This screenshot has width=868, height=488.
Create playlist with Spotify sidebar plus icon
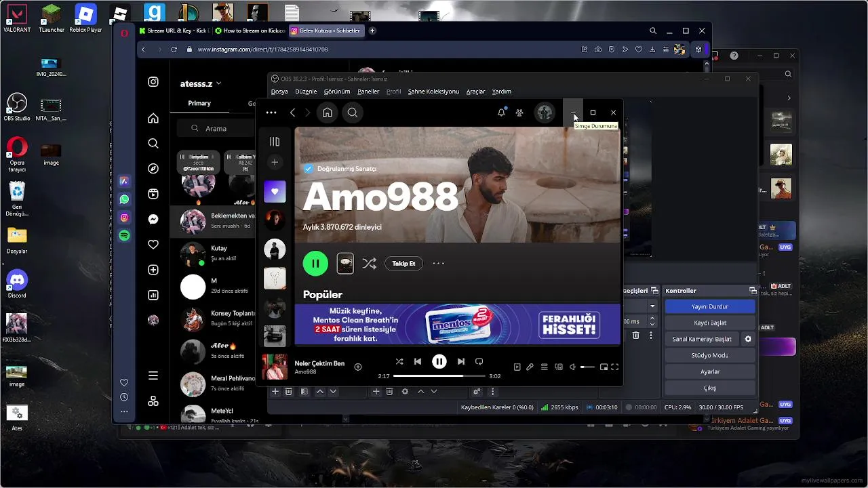(275, 162)
